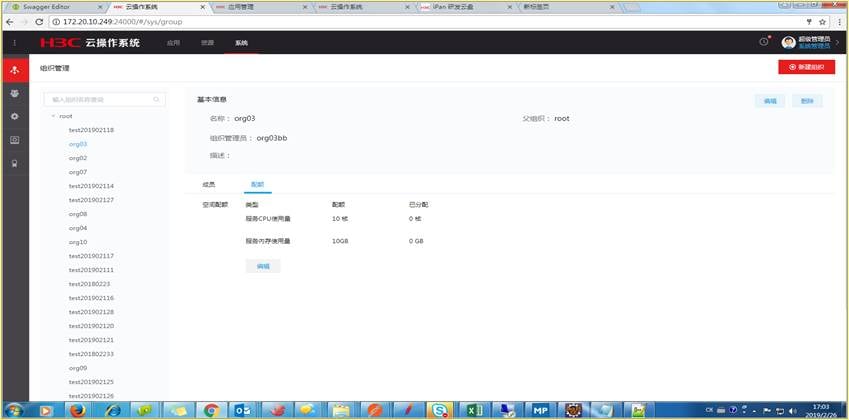Click the red 新建组织 button
The image size is (849, 420).
coord(806,66)
